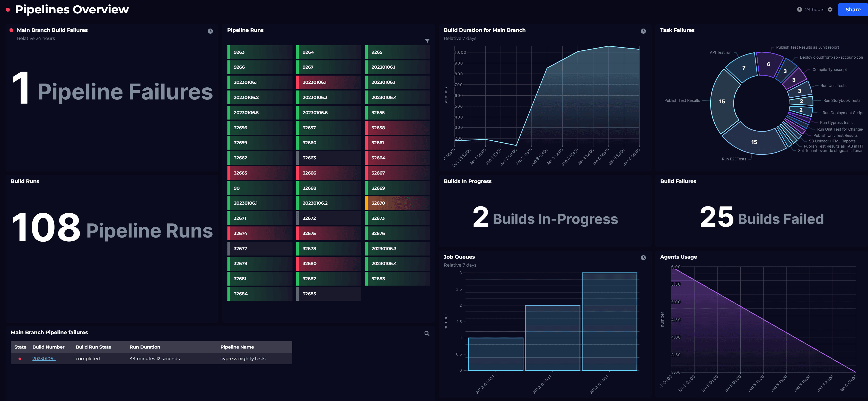This screenshot has width=868, height=401.
Task: Open pipeline run 9263 tile
Action: coord(259,52)
